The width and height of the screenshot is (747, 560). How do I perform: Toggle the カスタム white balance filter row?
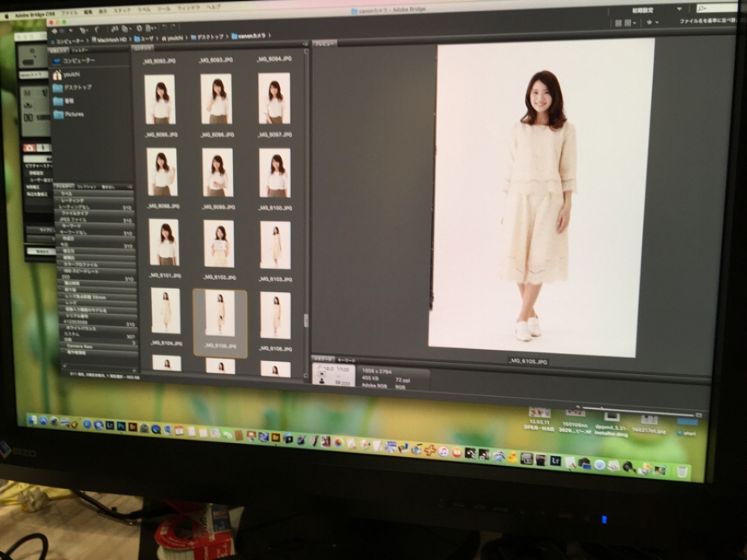97,334
